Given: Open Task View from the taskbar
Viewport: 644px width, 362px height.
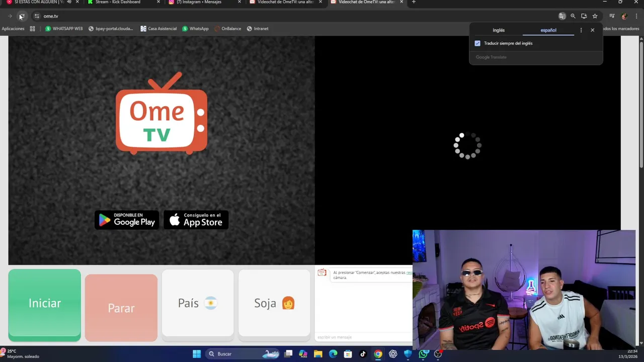Looking at the screenshot, I should pyautogui.click(x=288, y=354).
